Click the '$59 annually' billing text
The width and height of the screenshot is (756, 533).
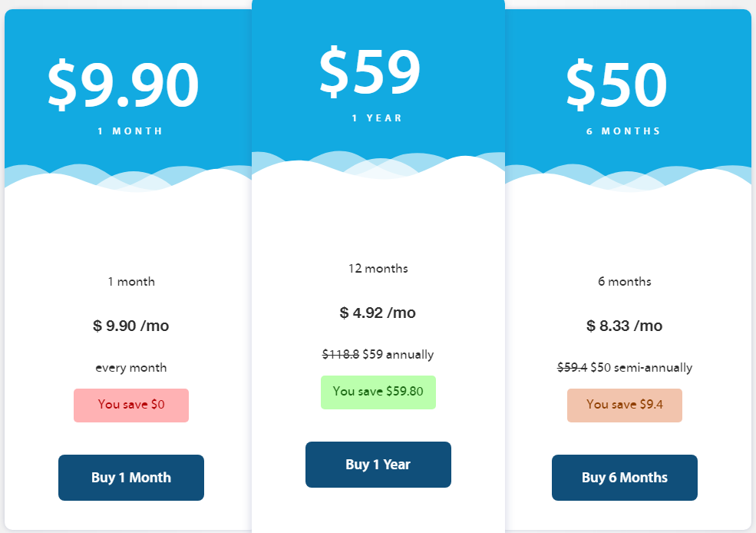tap(398, 355)
